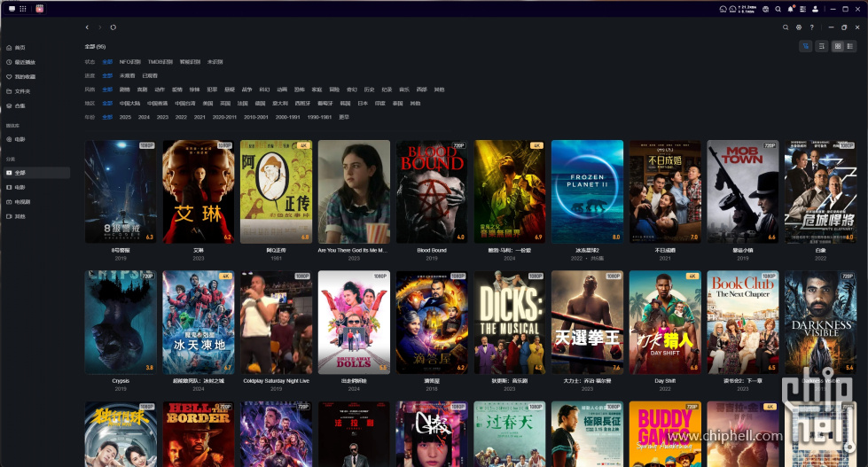Open search inside the media app window

click(x=785, y=27)
